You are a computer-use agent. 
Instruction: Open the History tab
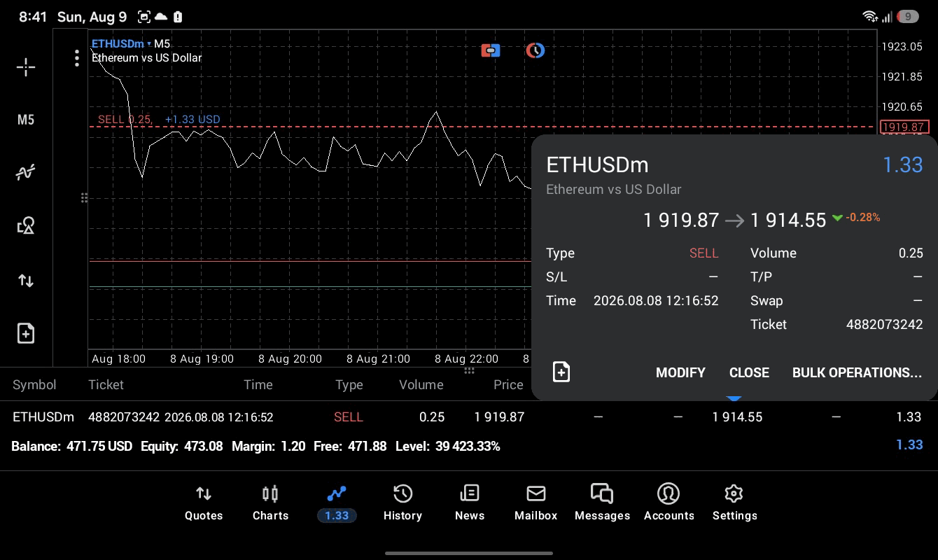tap(402, 503)
